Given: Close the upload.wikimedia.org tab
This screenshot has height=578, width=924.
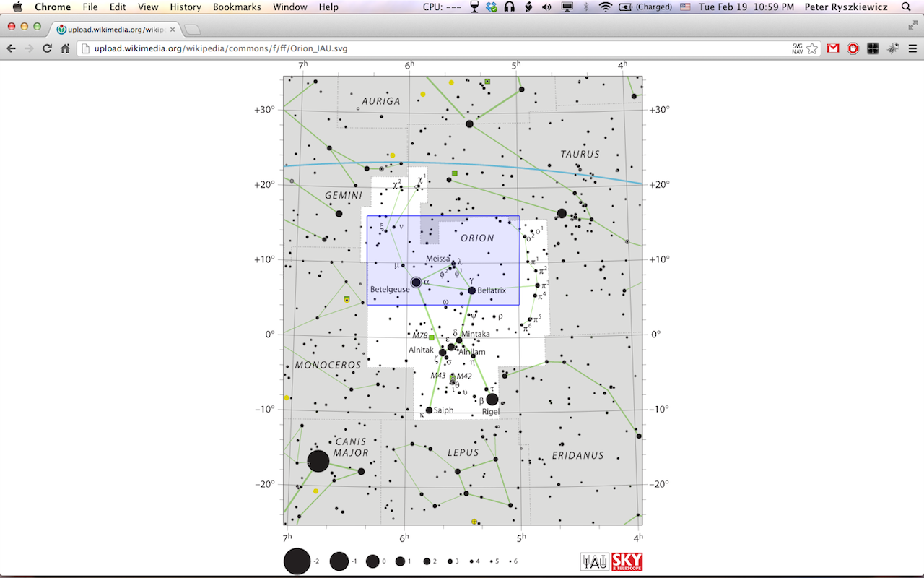Looking at the screenshot, I should coord(173,30).
